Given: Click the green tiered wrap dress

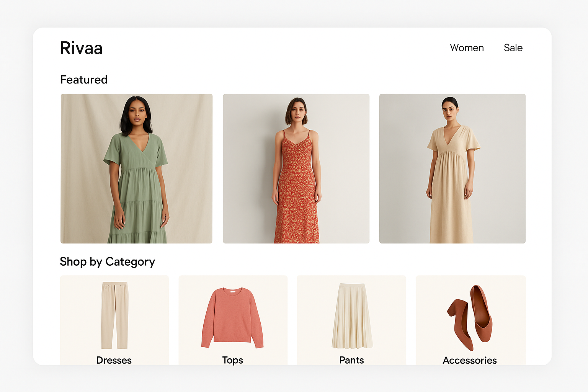Looking at the screenshot, I should click(x=139, y=191).
